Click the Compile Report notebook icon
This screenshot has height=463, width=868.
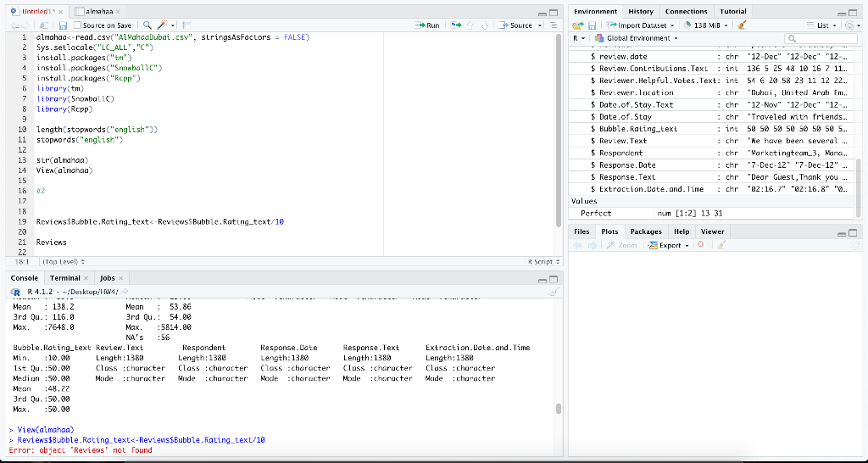click(x=186, y=25)
